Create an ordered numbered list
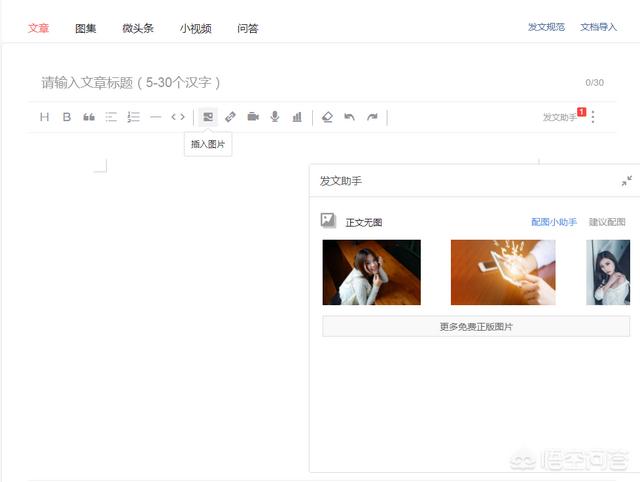Viewport: 640px width, 482px height. (x=133, y=117)
